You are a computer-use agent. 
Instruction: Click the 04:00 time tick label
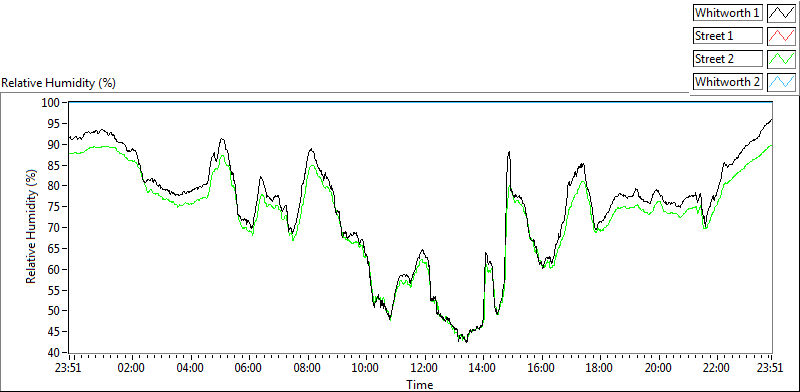191,368
